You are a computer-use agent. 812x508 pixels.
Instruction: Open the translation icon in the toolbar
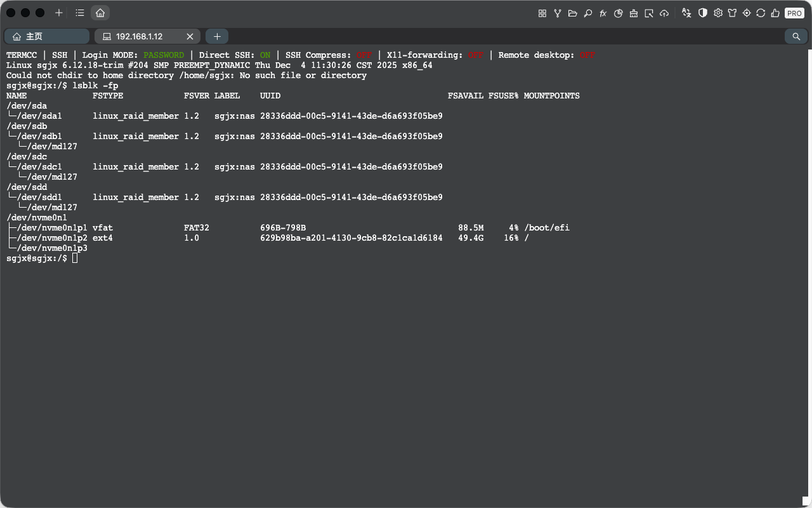[686, 13]
